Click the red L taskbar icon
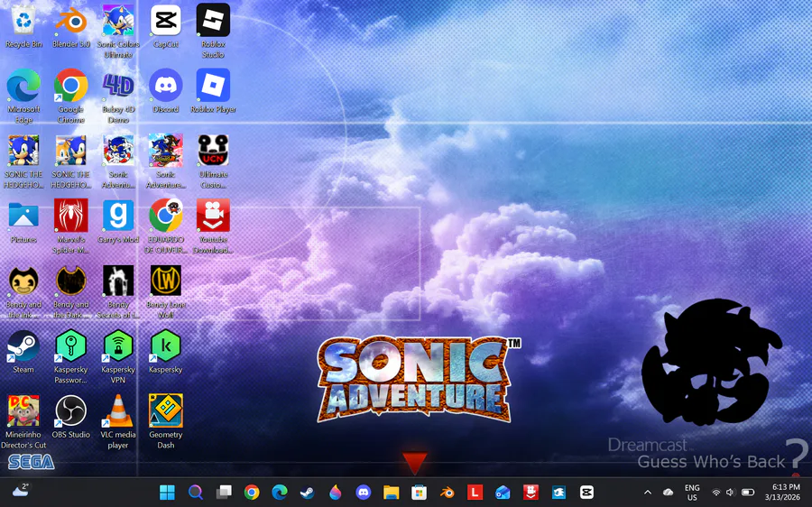The width and height of the screenshot is (812, 507). tap(475, 492)
